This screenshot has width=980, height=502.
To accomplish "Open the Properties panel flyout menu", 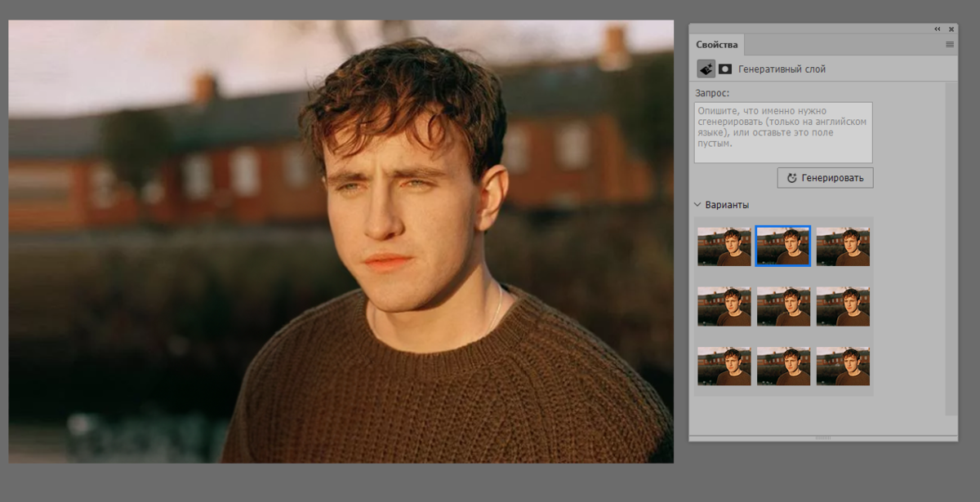I will click(x=950, y=44).
